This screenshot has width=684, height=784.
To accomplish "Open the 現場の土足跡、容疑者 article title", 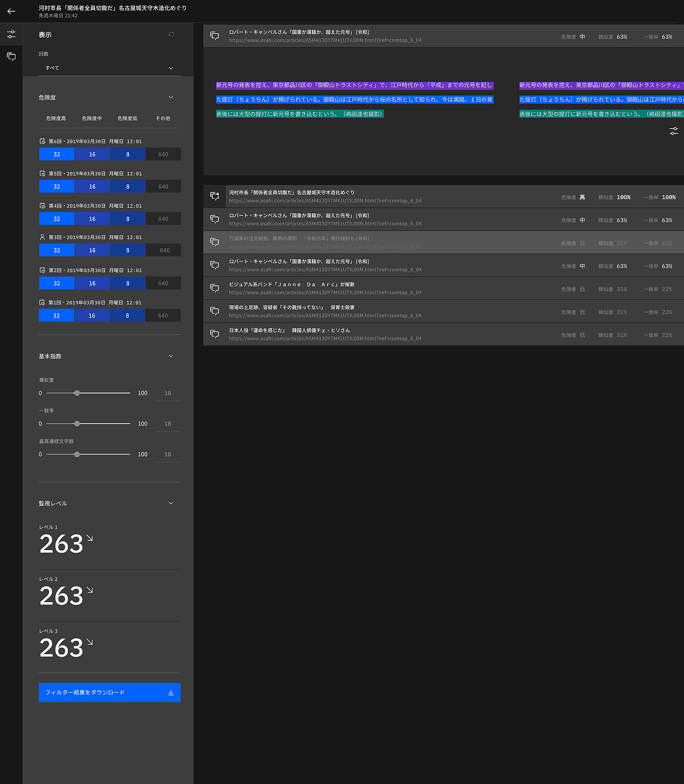I will (292, 308).
